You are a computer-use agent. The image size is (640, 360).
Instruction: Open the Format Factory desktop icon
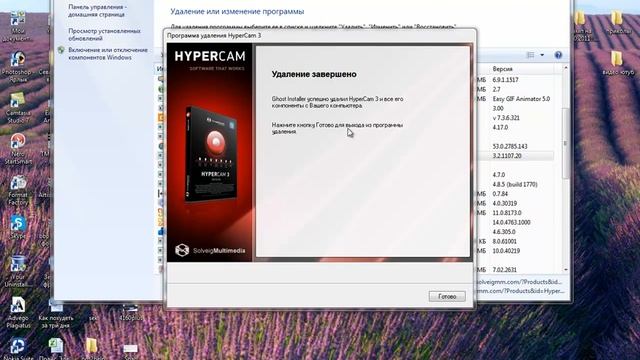coord(18,191)
